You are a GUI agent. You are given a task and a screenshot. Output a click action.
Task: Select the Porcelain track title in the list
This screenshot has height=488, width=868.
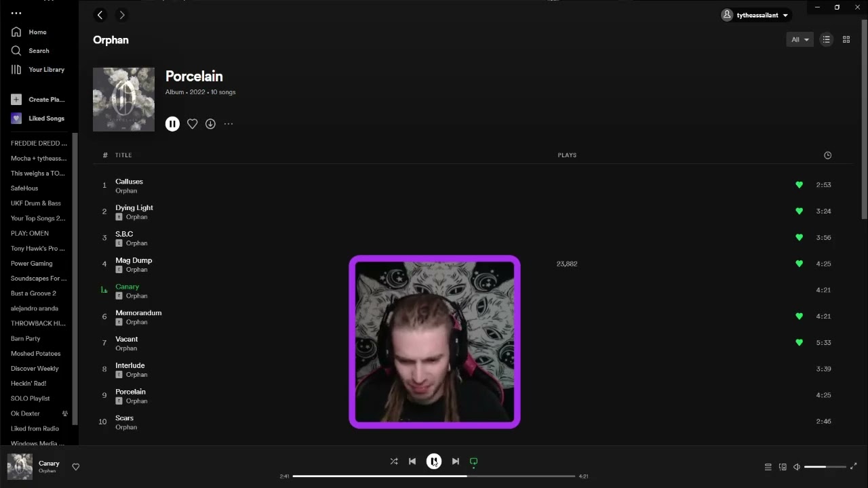pos(130,392)
